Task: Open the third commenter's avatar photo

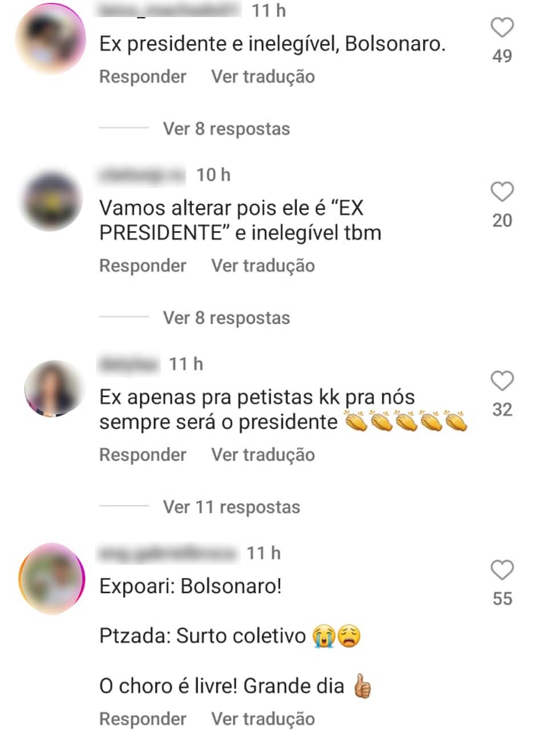Action: 54,389
